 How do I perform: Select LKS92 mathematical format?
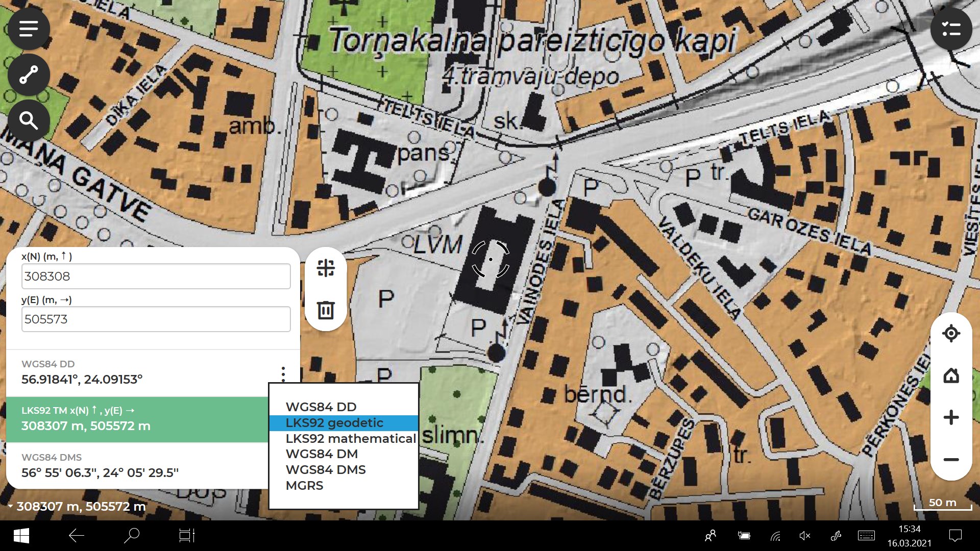coord(351,438)
